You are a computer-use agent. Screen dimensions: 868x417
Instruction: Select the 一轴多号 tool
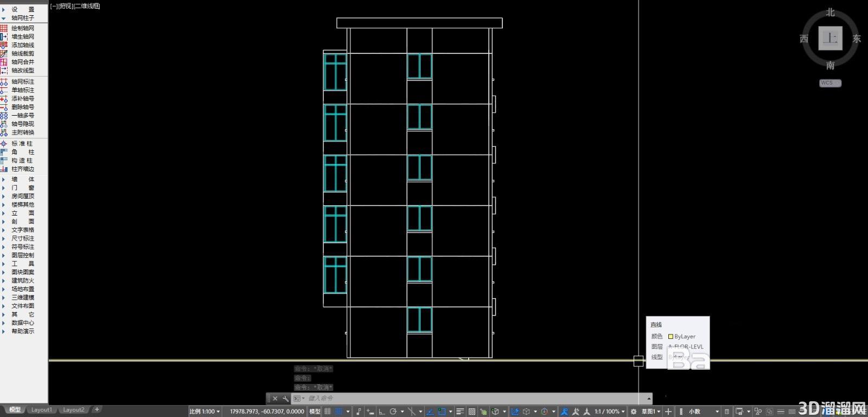(x=22, y=115)
